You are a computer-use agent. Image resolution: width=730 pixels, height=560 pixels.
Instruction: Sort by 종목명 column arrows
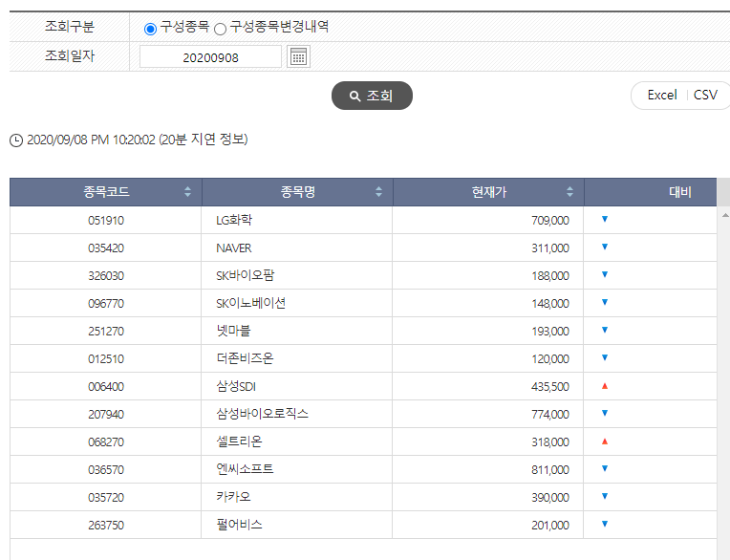378,191
